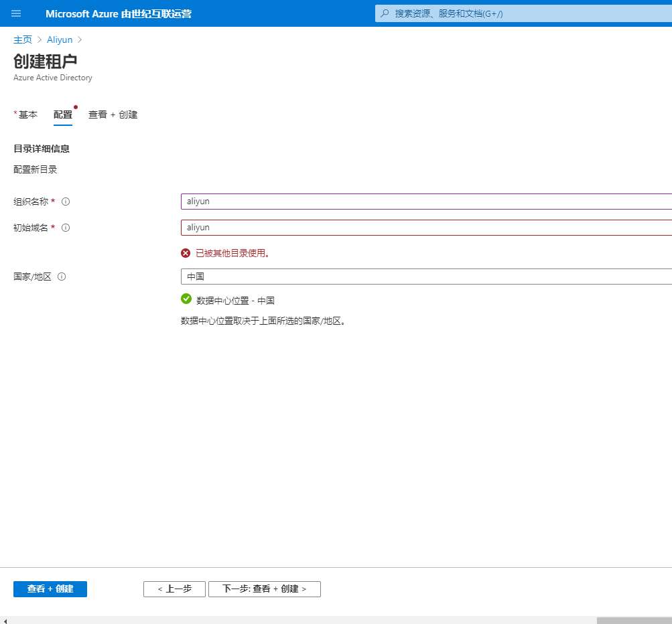The image size is (672, 624).
Task: Focus the 组织名称 text field
Action: coord(426,202)
